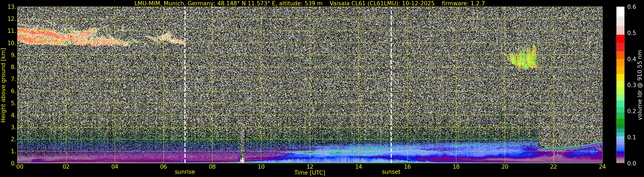
Task: Click the height axis tick label "3."
Action: click(13, 127)
